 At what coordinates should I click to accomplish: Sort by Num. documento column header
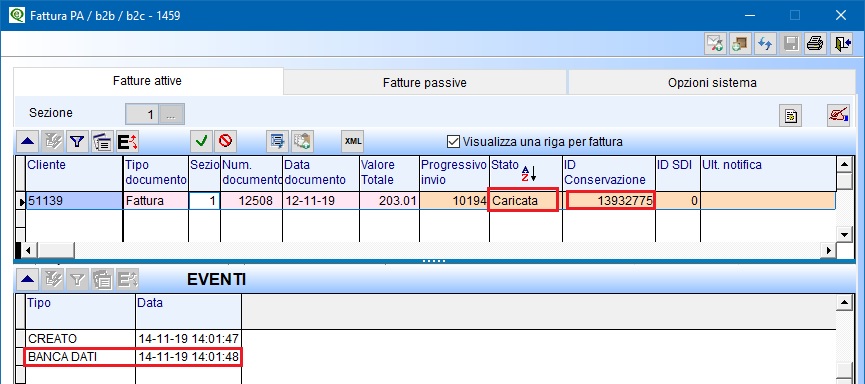[x=251, y=172]
